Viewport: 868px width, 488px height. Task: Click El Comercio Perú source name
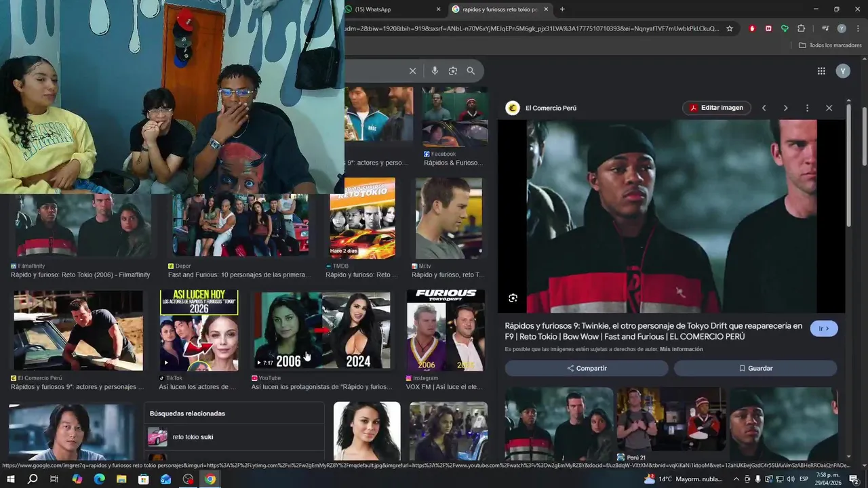tap(551, 108)
